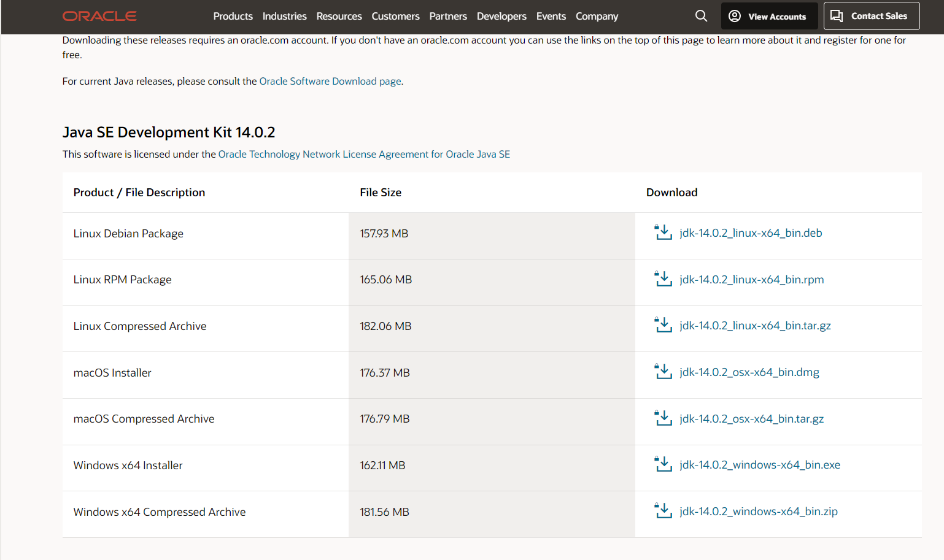
Task: Click the 181.56 MB file size
Action: pos(384,512)
